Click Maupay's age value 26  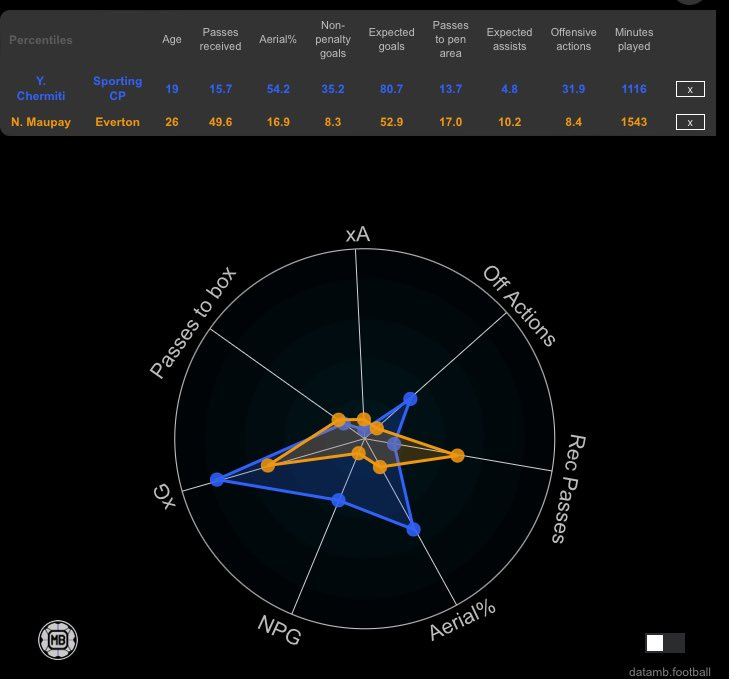click(172, 122)
